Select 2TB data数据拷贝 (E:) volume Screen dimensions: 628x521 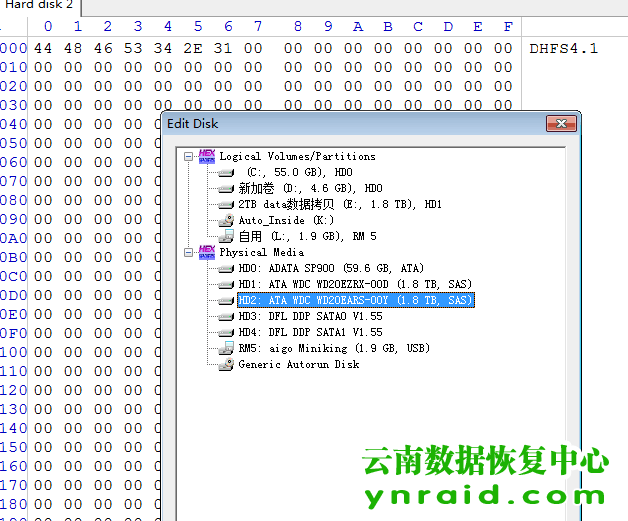coord(325,204)
